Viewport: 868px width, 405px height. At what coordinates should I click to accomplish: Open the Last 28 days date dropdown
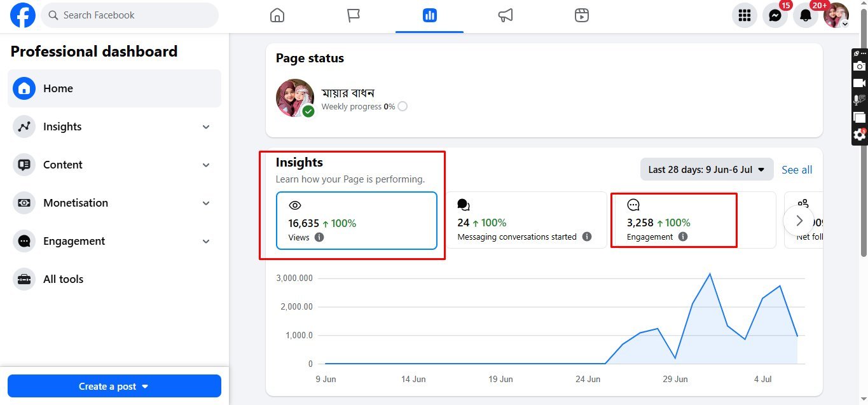pos(706,170)
